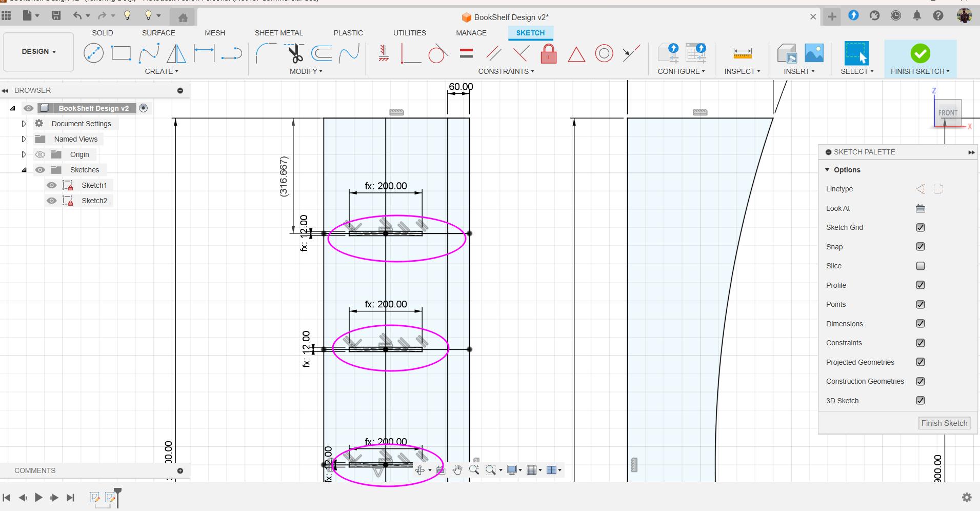Disable the Sketch Grid checkbox
The height and width of the screenshot is (511, 980).
coord(921,227)
